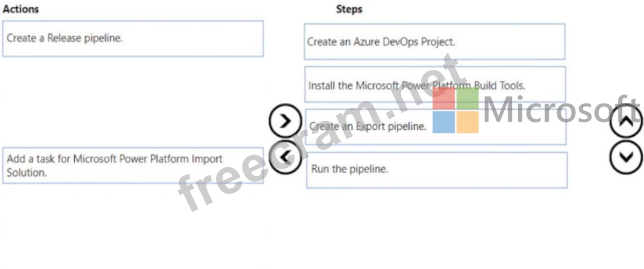
Task: Click the Steps column heading
Action: (x=349, y=9)
